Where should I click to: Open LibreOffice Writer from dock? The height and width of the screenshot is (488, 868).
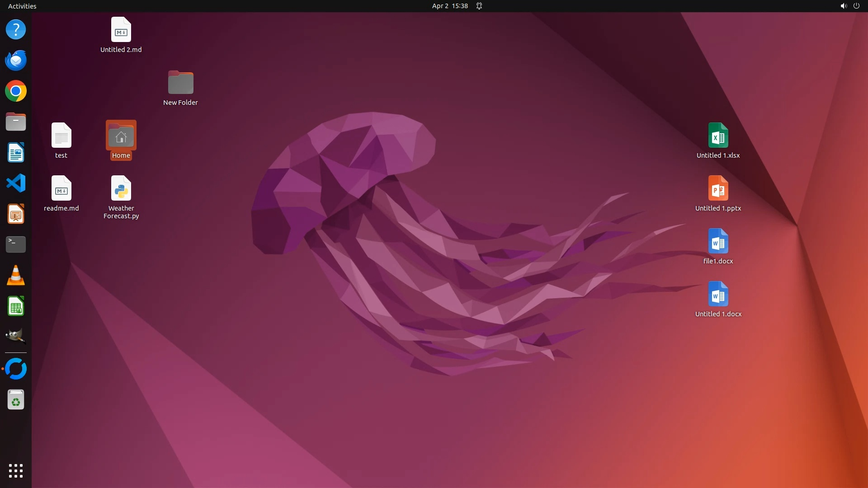click(16, 153)
